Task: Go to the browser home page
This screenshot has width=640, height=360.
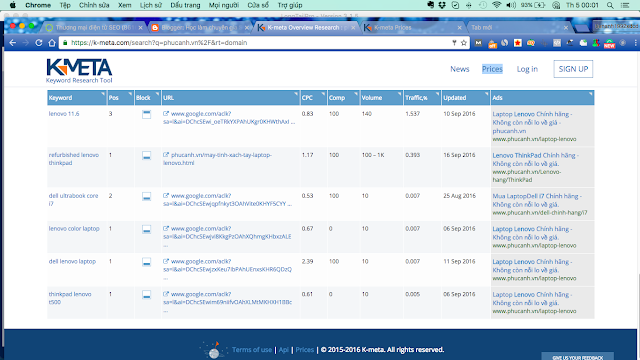Action: [x=52, y=43]
